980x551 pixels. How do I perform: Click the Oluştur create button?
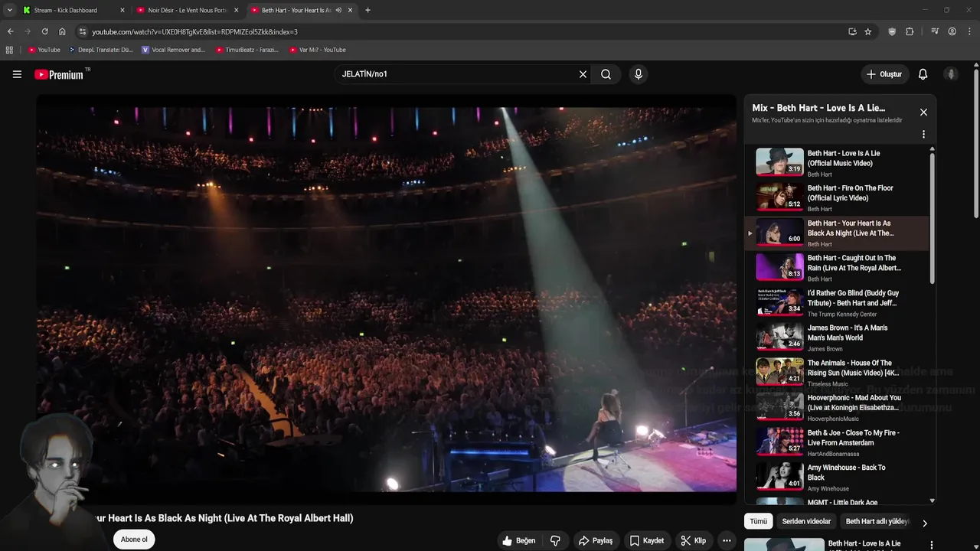[884, 74]
